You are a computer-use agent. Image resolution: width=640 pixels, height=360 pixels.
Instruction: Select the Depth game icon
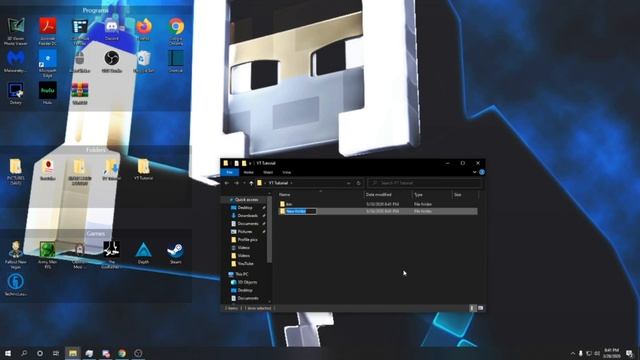(143, 253)
